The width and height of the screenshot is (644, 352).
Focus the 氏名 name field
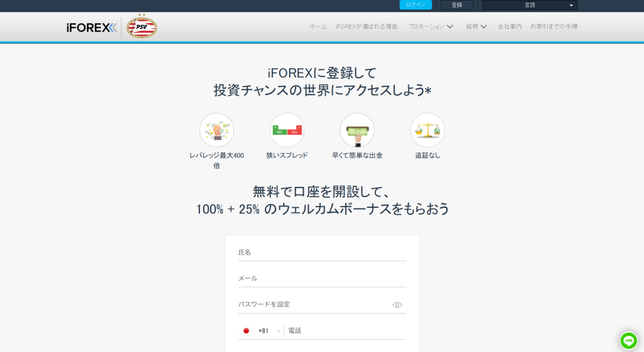pos(322,253)
